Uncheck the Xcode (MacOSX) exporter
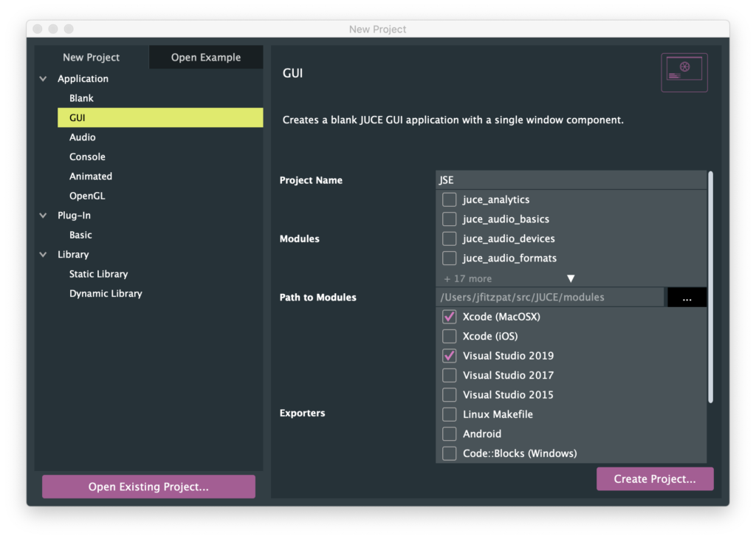 (449, 317)
